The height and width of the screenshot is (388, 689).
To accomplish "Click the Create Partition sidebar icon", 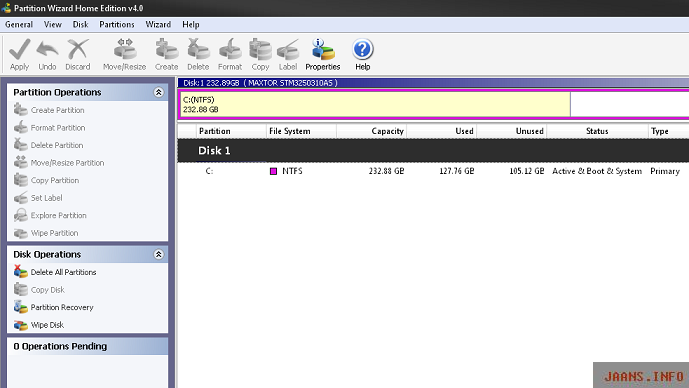I will pyautogui.click(x=20, y=109).
